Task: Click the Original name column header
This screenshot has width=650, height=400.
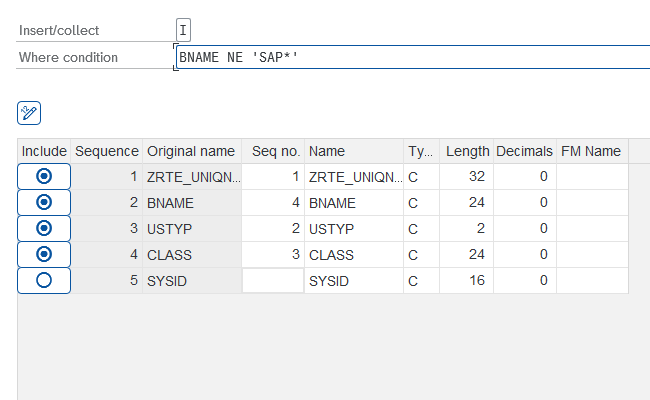Action: click(x=190, y=151)
